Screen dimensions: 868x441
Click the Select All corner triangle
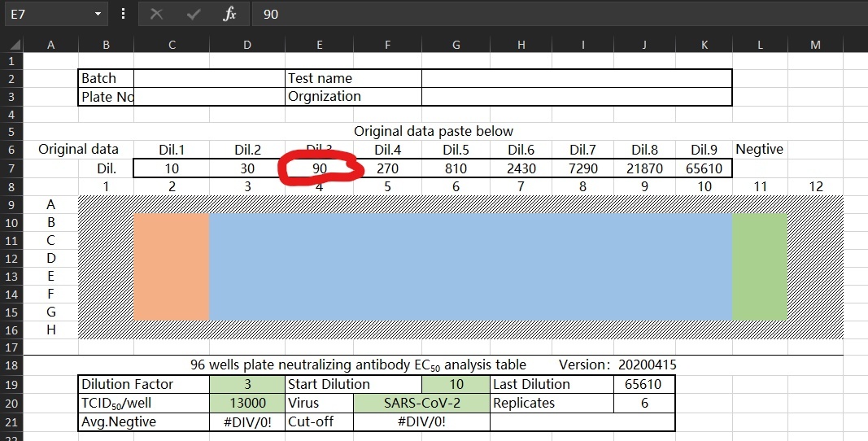click(x=12, y=46)
